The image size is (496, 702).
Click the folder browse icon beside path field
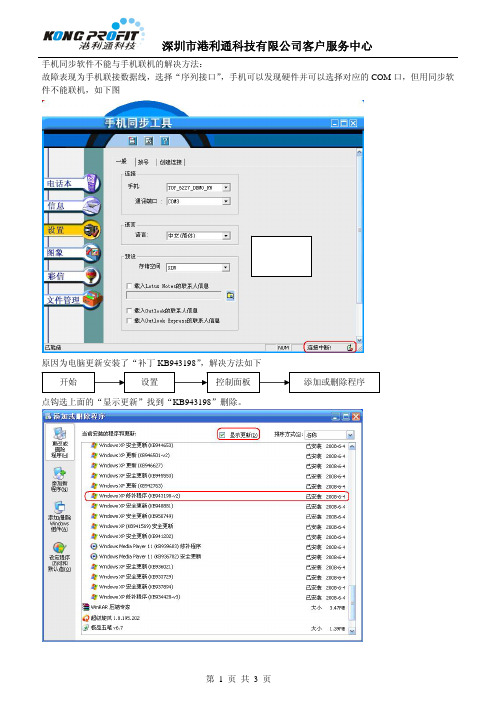[x=231, y=295]
